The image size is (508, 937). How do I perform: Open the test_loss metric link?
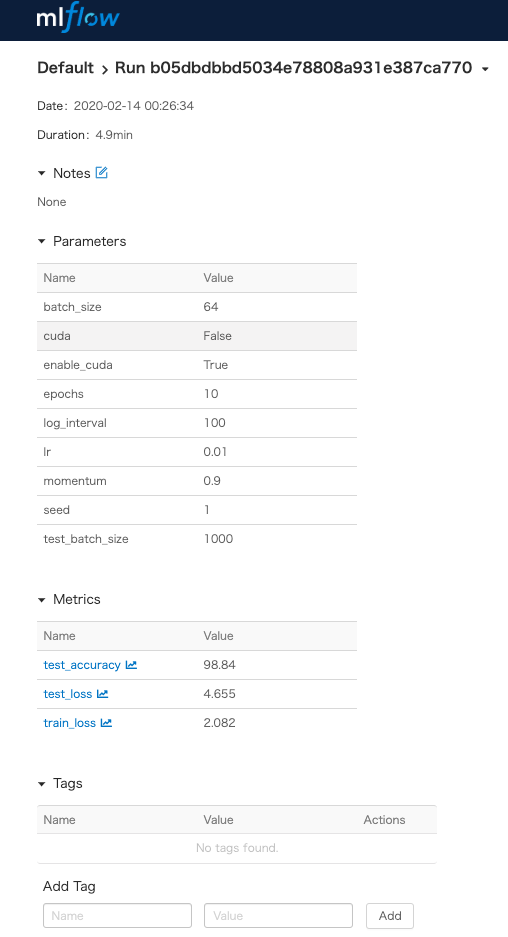[x=68, y=694]
